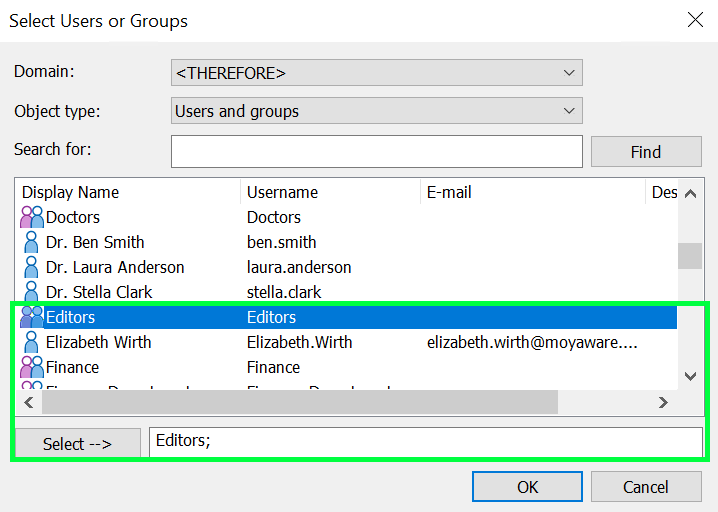Viewport: 718px width, 512px height.
Task: Click the selected names field containing Editors;
Action: (425, 441)
